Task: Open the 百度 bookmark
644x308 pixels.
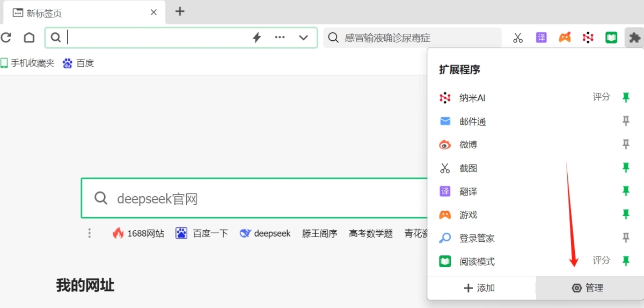Action: pos(78,63)
